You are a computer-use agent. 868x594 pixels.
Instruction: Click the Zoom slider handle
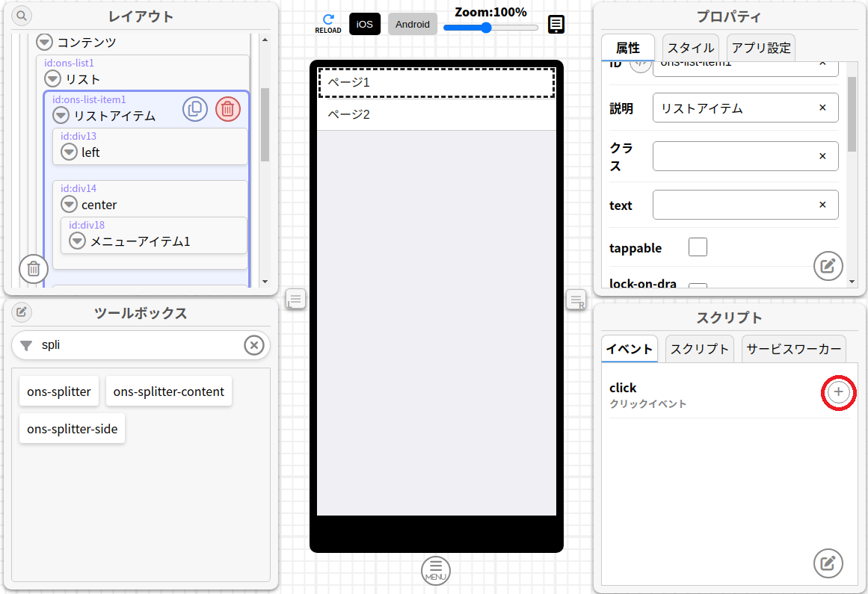pos(486,28)
